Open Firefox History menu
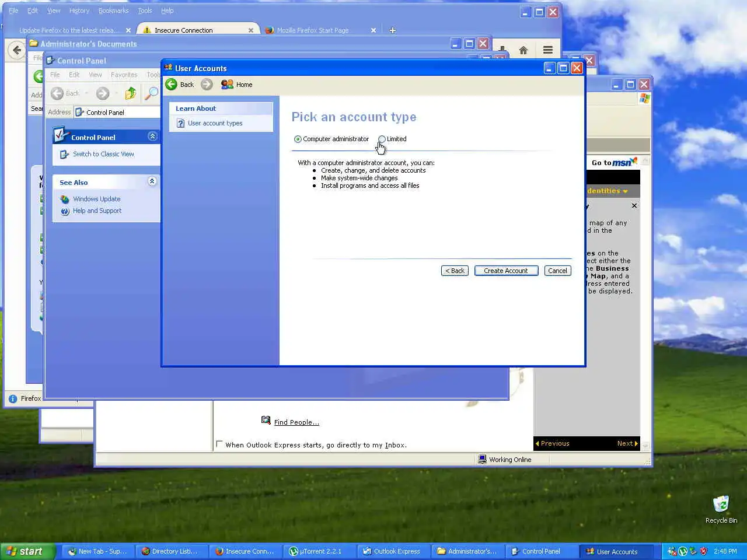 79,10
